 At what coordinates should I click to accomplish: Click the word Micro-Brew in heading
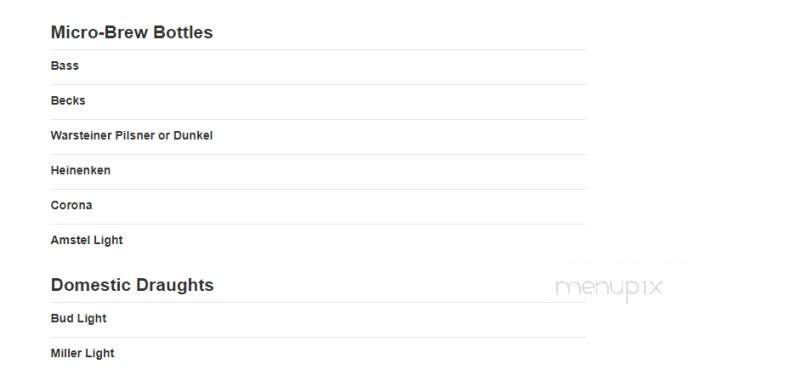pos(100,32)
